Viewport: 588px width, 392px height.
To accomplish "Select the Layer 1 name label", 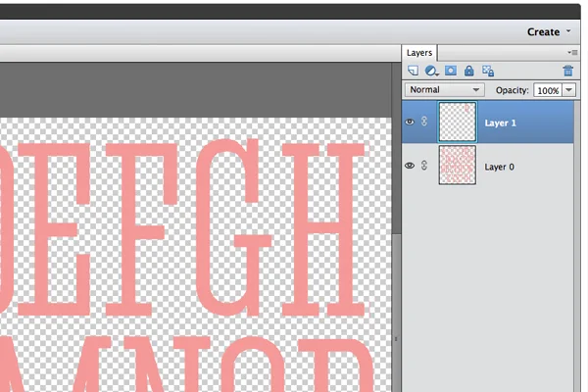I will pos(500,123).
